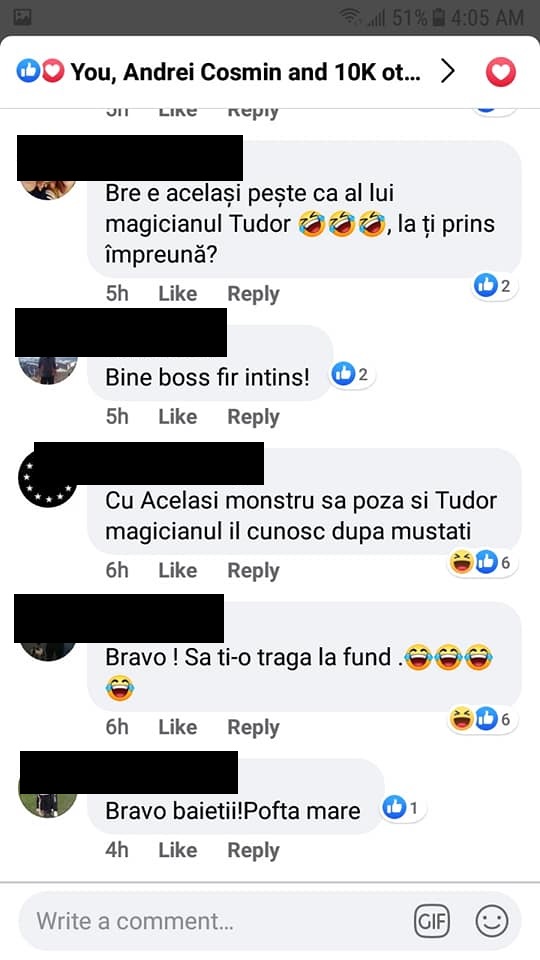
Task: Reply to the 'Cu Acelasi monstru' comment
Action: pos(253,571)
